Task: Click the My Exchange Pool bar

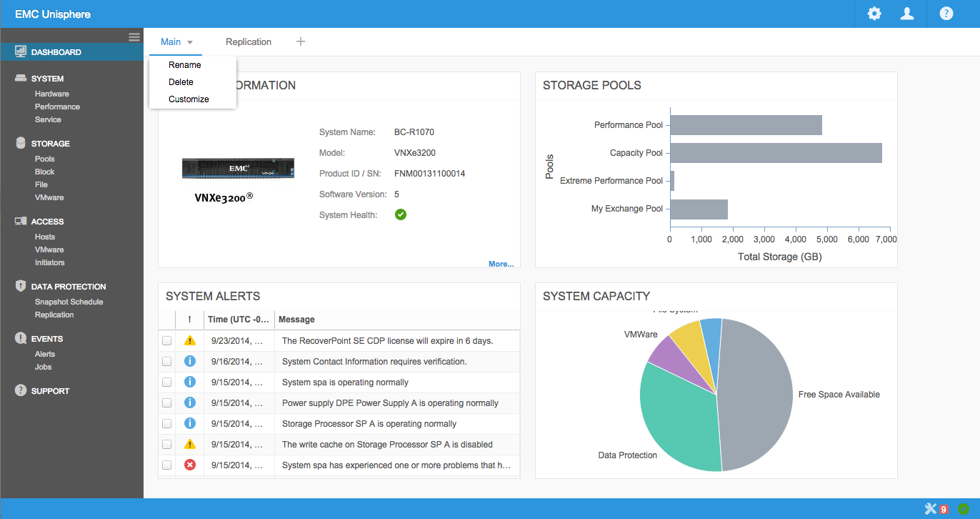Action: click(699, 209)
